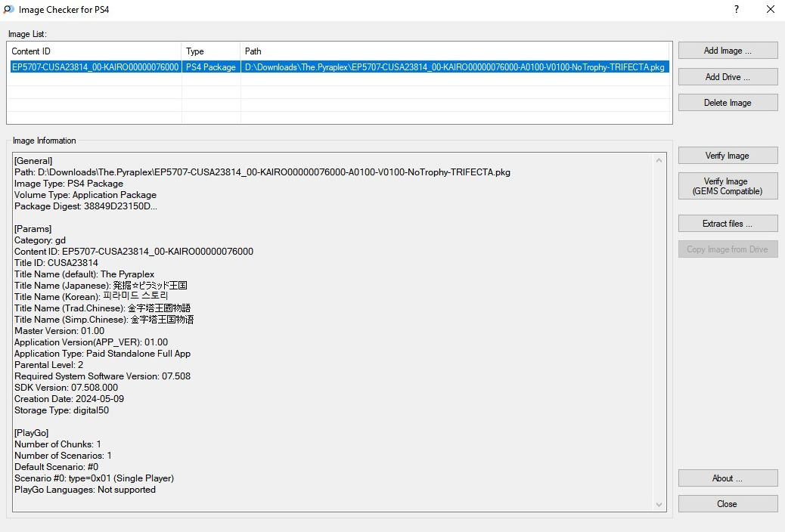Click the Storage Type: digital50 line
785x532 pixels.
(61, 410)
